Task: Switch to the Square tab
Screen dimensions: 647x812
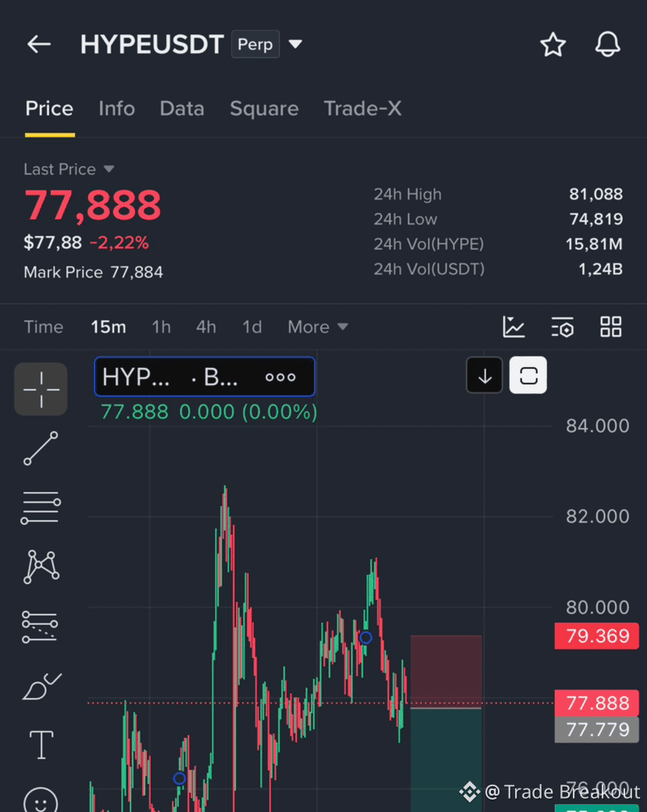Action: click(265, 108)
